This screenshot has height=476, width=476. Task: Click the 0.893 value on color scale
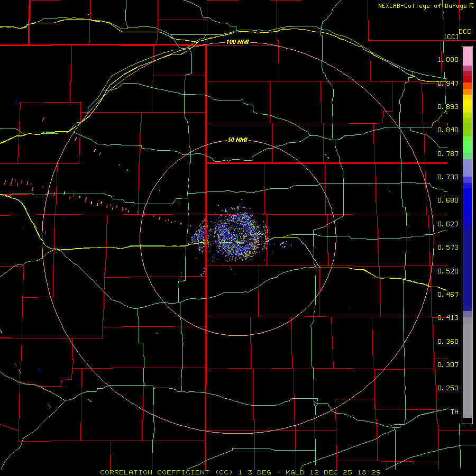coord(448,106)
